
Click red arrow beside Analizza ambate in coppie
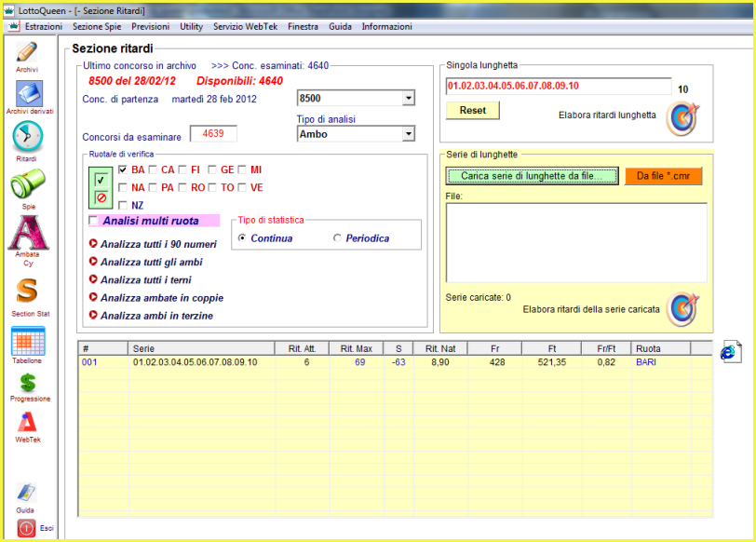coord(93,297)
